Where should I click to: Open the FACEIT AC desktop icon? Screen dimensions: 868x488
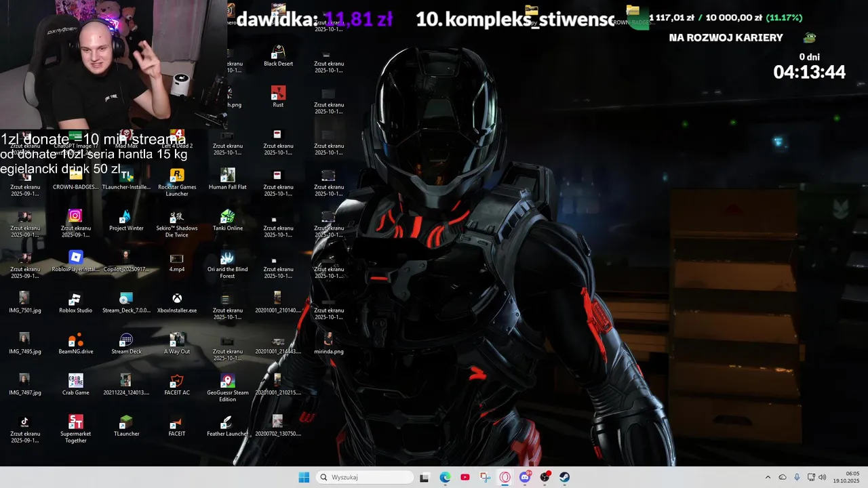pyautogui.click(x=177, y=386)
